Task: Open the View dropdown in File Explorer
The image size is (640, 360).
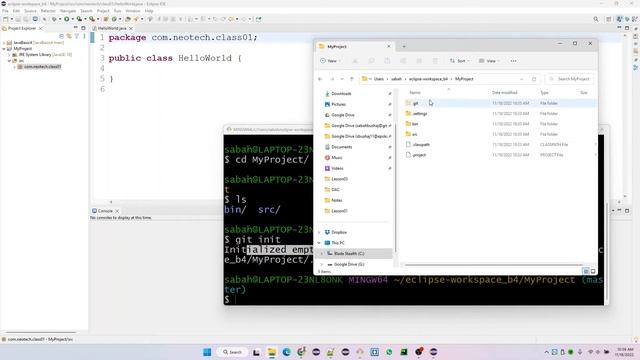Action: pyautogui.click(x=489, y=61)
